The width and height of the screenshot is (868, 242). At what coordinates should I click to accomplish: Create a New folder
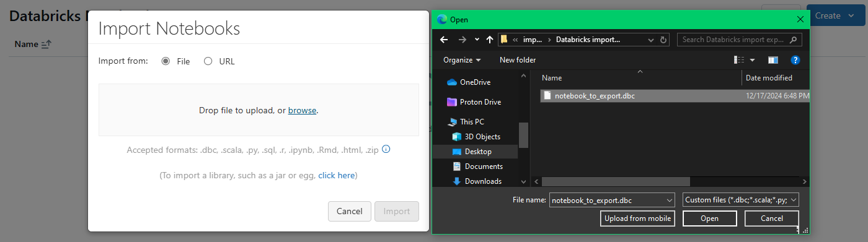tap(518, 60)
